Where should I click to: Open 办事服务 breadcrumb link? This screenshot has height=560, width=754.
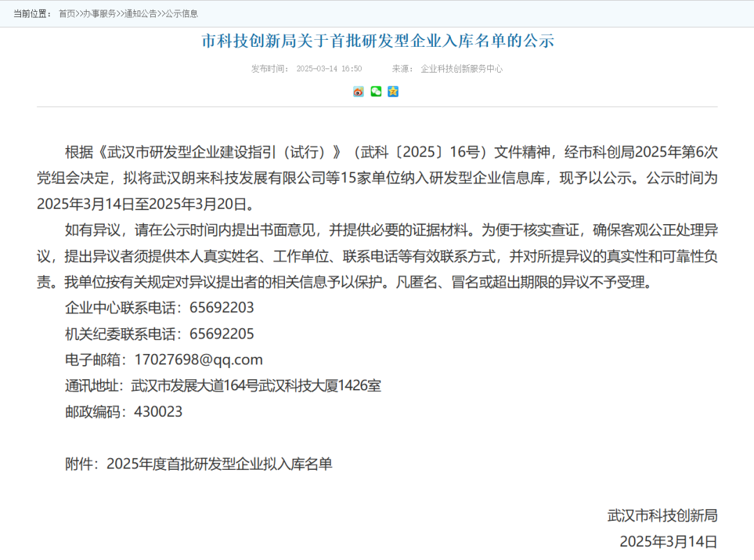[100, 13]
